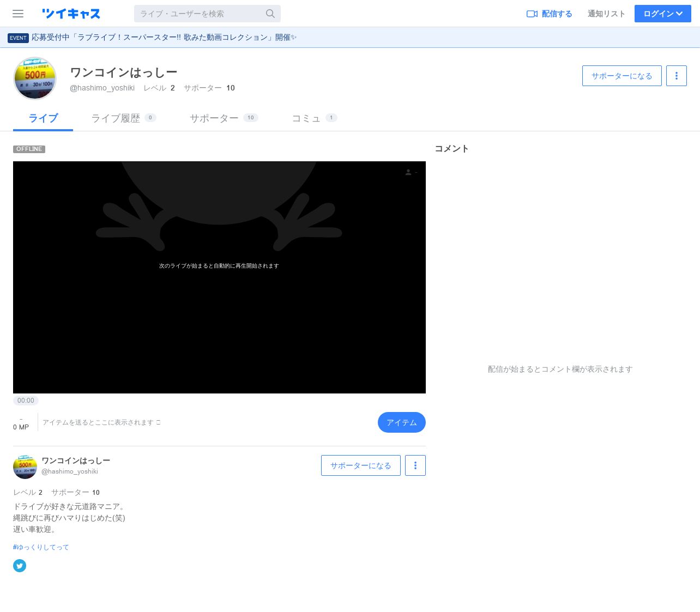Select the ライブ tab
Screen dimensions: 700x612
[x=43, y=118]
